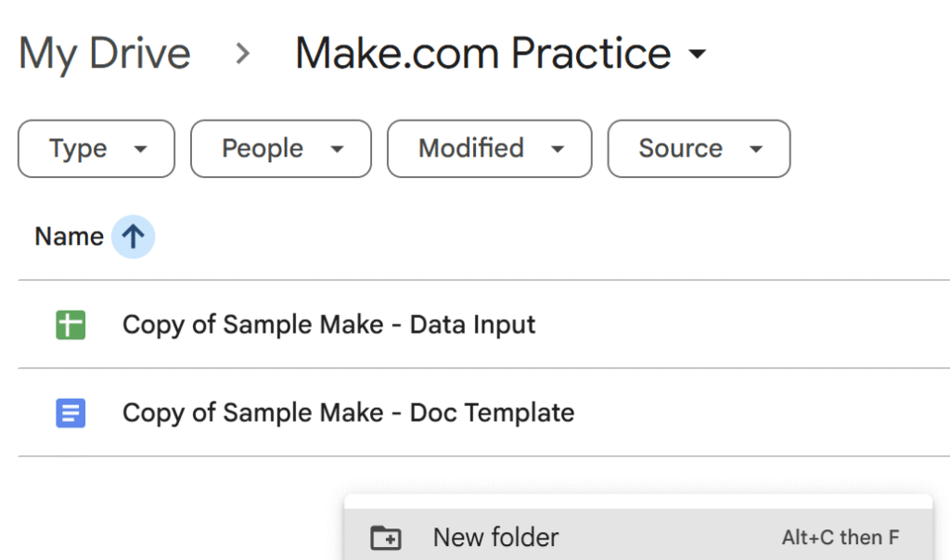Click the Alt+C then F shortcut hint
This screenshot has height=560, width=950.
pos(841,538)
